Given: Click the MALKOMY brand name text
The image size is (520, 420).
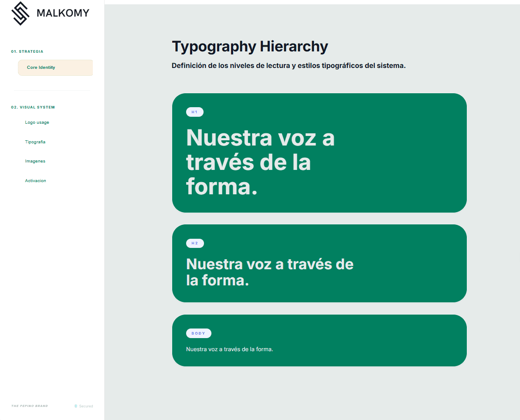Looking at the screenshot, I should 63,13.
